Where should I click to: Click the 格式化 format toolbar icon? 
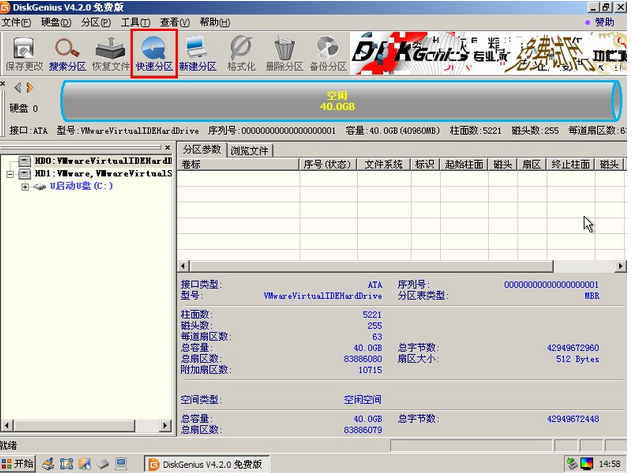[x=241, y=54]
